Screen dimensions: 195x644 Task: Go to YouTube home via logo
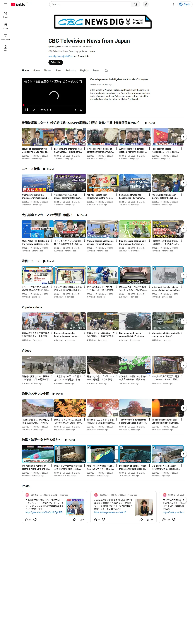coord(18,4)
